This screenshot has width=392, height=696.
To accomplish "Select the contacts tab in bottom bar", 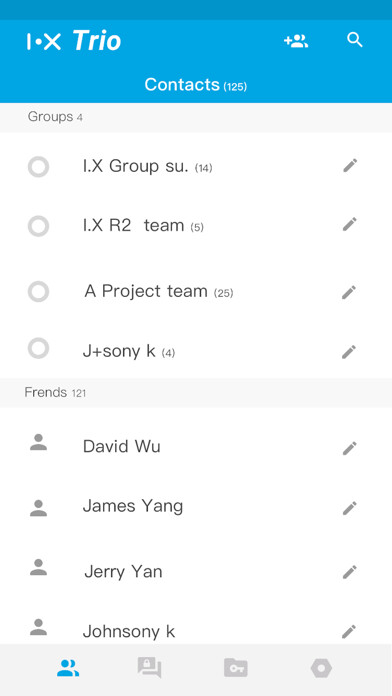I will click(68, 668).
